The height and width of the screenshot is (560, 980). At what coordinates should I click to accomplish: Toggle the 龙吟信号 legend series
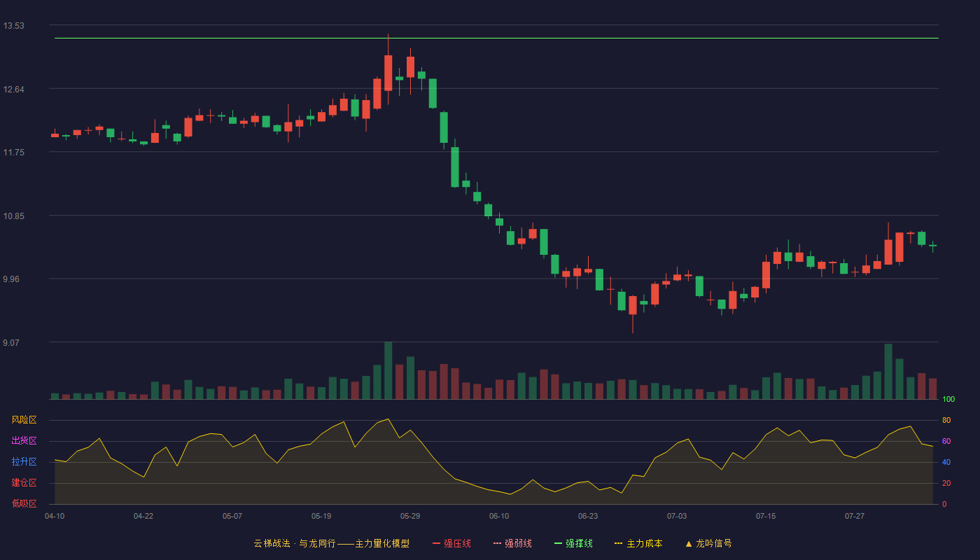(708, 543)
